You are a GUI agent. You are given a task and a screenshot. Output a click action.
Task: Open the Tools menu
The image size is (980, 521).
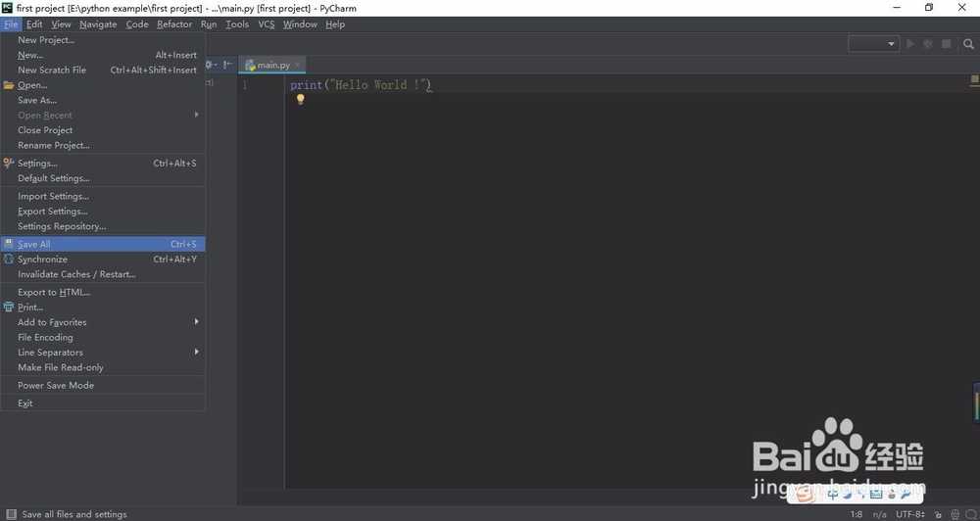[237, 24]
